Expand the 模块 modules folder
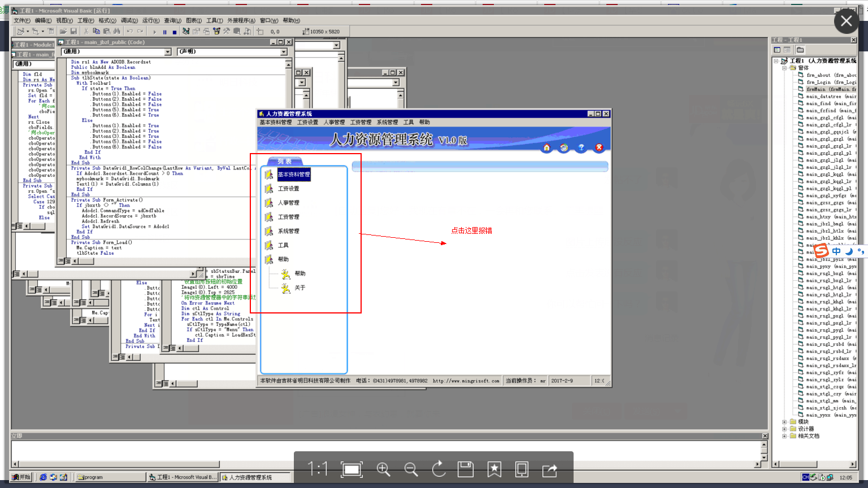The image size is (868, 488). point(784,422)
